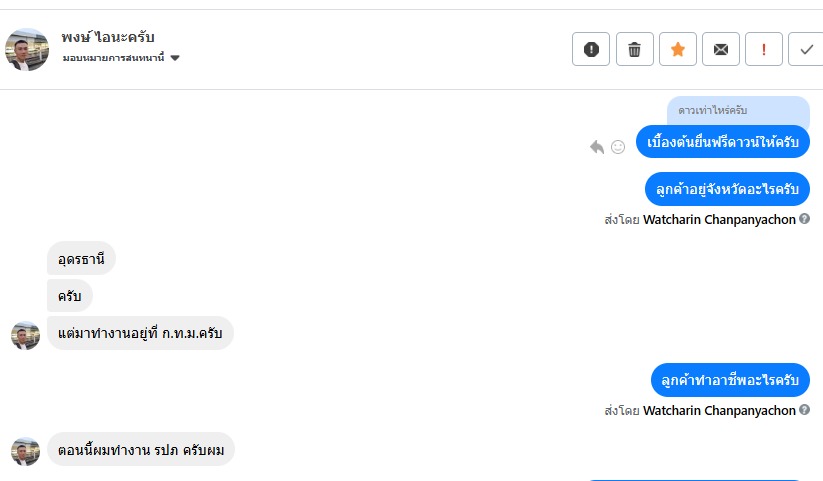Click second Watcharin Chanpanyachon sender name
Image resolution: width=823 pixels, height=481 pixels.
719,410
